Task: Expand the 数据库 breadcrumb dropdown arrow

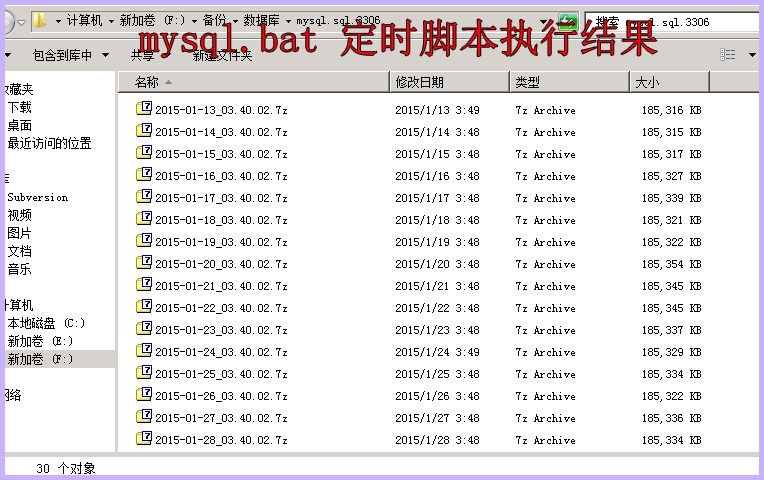Action: 288,21
